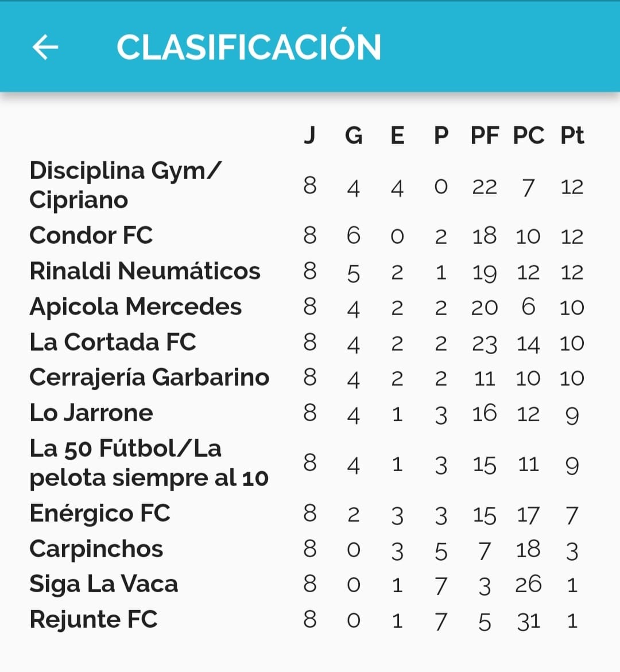Tap the Enérgico FC team name
Viewport: 620px width, 672px height.
100,513
